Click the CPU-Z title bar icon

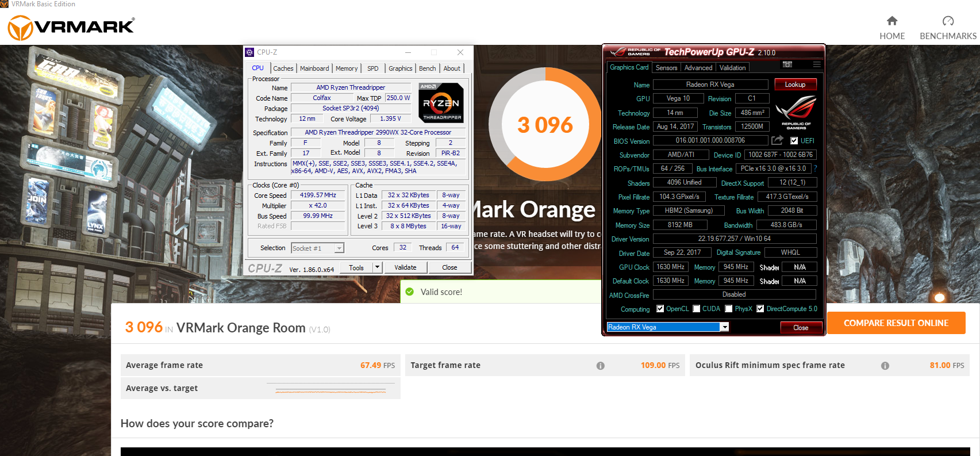pos(249,52)
